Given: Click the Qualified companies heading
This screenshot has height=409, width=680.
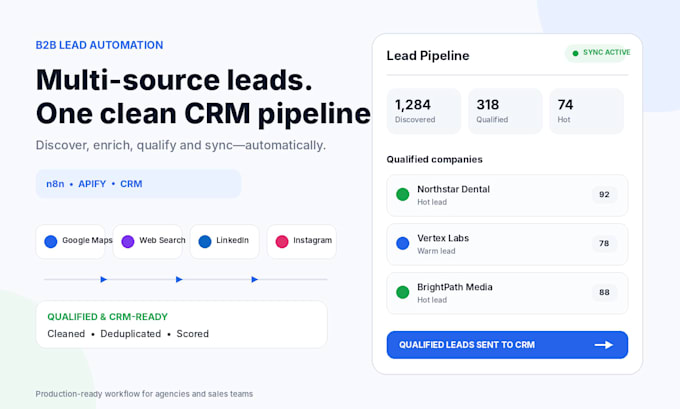Looking at the screenshot, I should click(435, 159).
